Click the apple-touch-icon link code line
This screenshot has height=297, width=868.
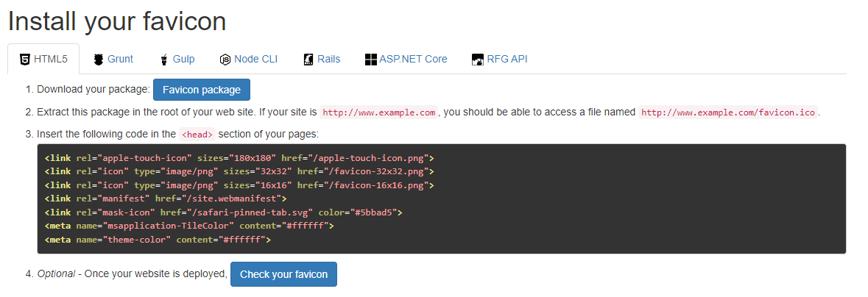[239, 157]
